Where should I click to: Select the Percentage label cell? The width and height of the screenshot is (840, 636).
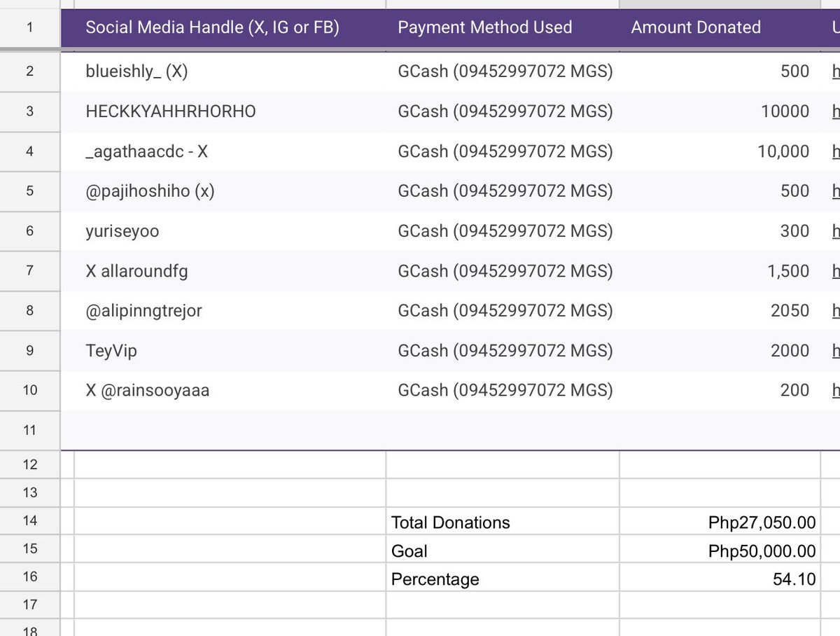pyautogui.click(x=503, y=578)
